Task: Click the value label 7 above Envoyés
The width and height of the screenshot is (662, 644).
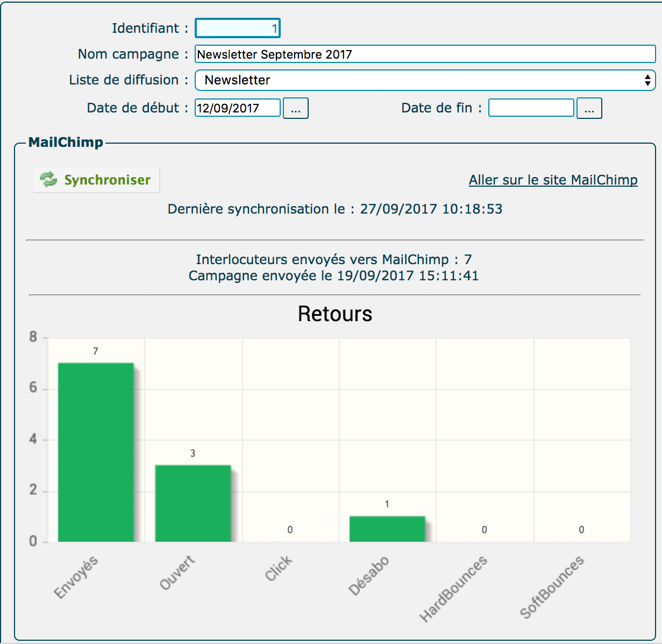Action: tap(96, 351)
